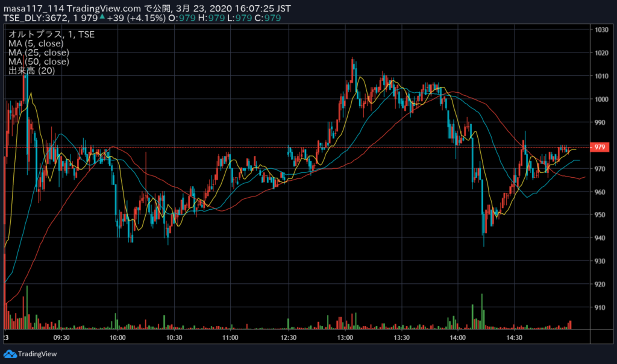Select the MA (50, close) indicator legend
Image resolution: width=617 pixels, height=364 pixels.
coord(39,62)
